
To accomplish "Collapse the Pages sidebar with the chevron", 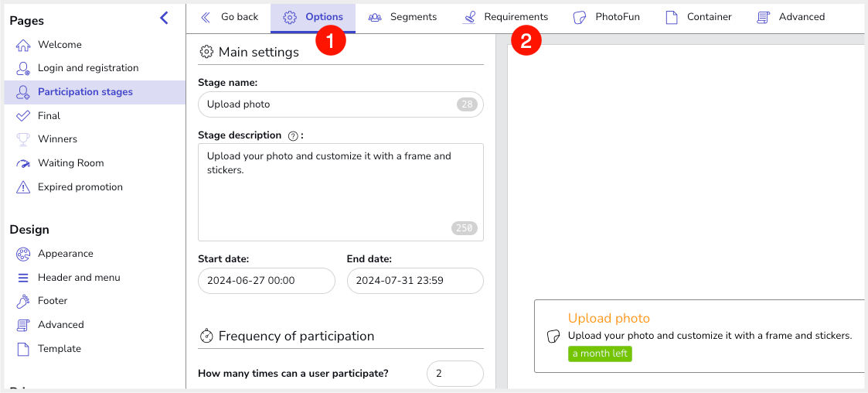I will 164,18.
